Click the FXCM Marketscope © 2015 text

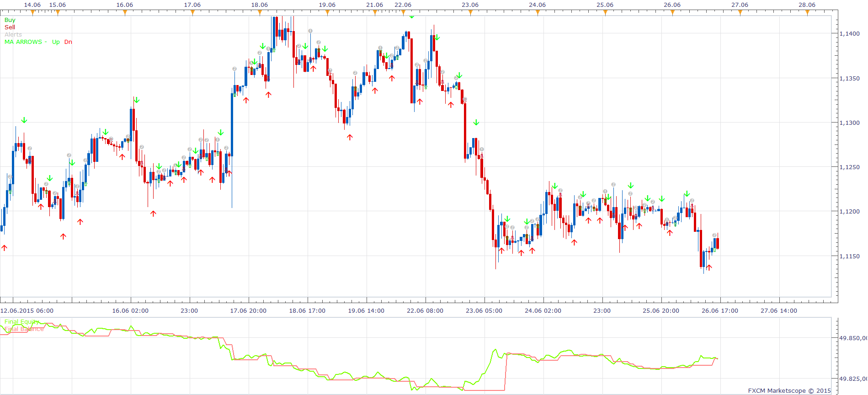789,391
